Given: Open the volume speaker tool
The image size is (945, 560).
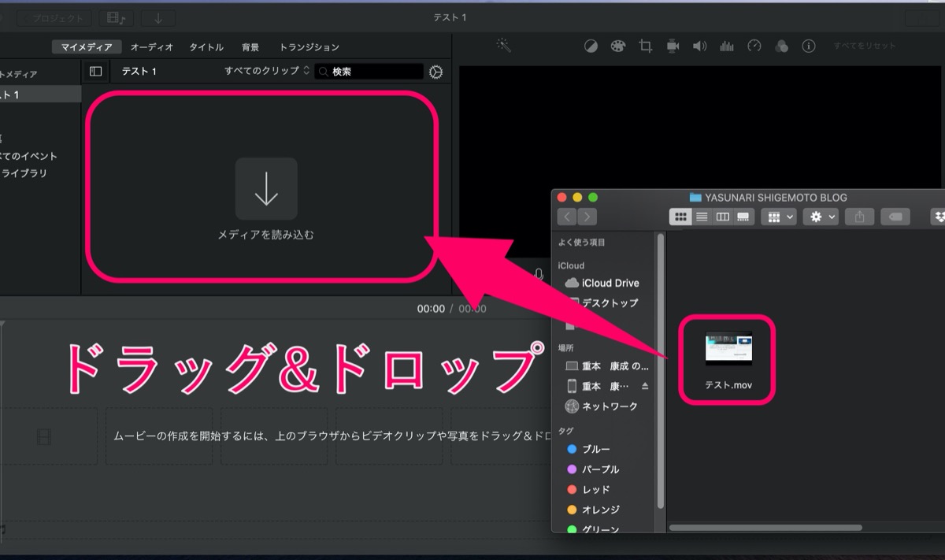Looking at the screenshot, I should (699, 46).
